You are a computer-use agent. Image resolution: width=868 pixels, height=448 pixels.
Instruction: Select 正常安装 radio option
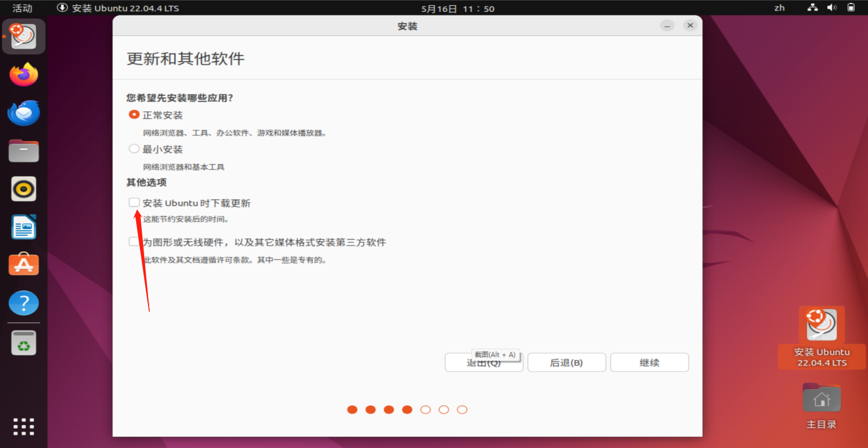click(x=134, y=115)
